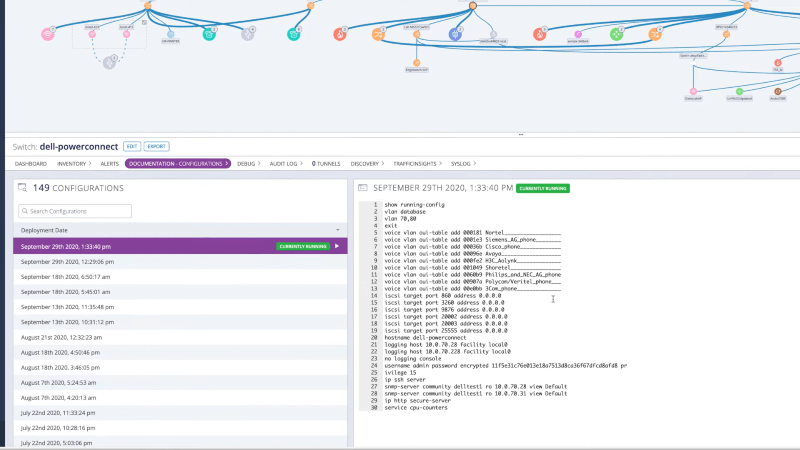Image resolution: width=800 pixels, height=450 pixels.
Task: Select configuration September 13th 2020, 10:31:12 pm
Action: [180, 322]
